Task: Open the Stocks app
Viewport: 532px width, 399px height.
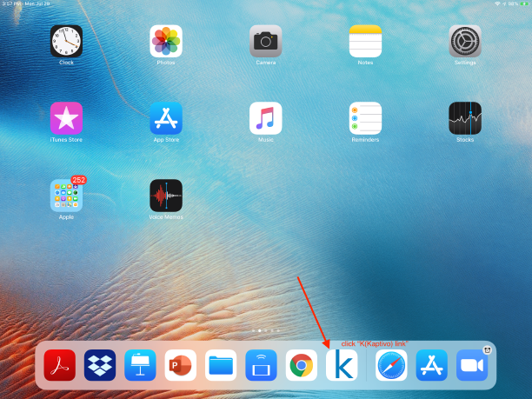Action: tap(465, 118)
